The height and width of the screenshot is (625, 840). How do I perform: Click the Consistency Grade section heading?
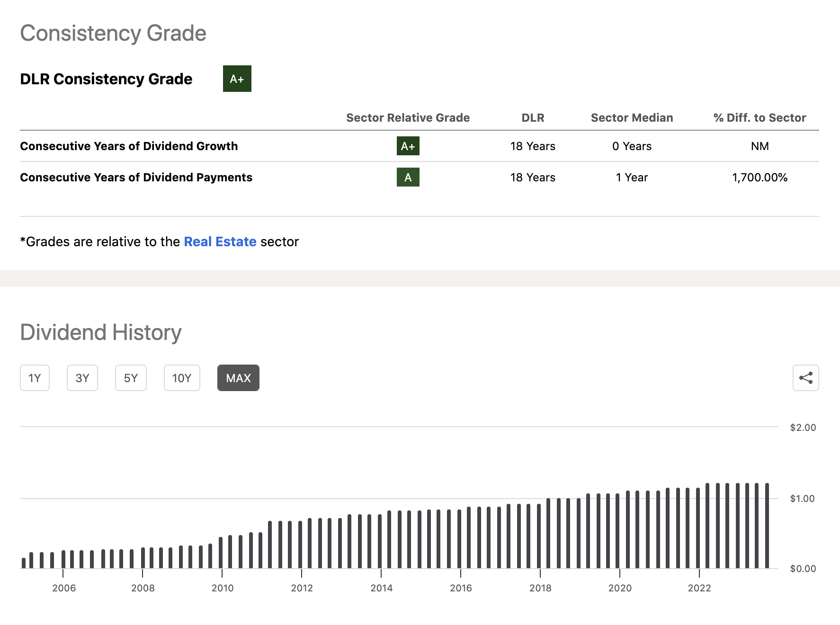pyautogui.click(x=113, y=33)
